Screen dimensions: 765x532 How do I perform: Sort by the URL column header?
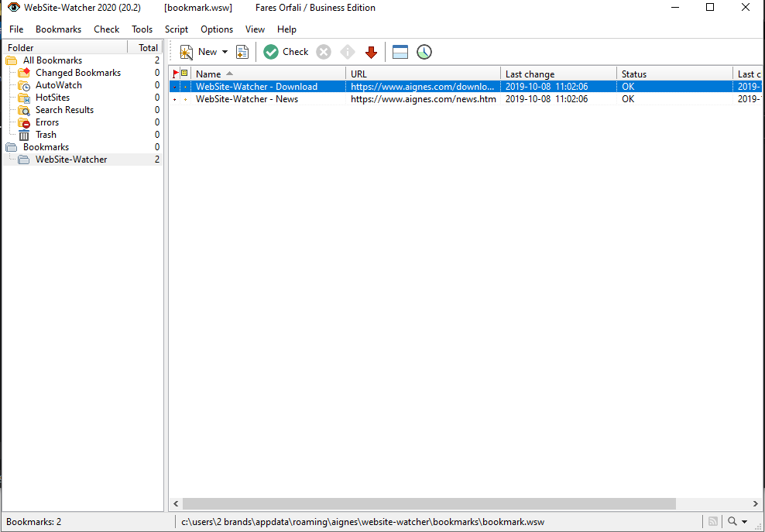click(423, 74)
